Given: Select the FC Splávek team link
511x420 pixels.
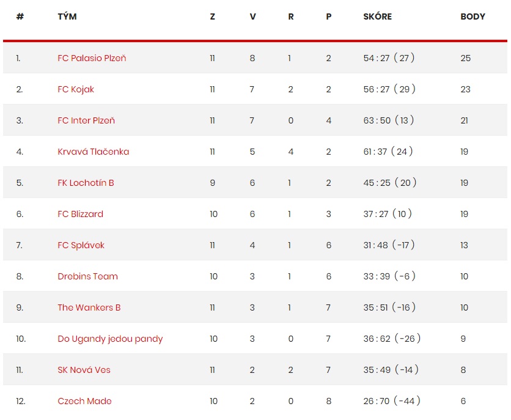Looking at the screenshot, I should [81, 245].
